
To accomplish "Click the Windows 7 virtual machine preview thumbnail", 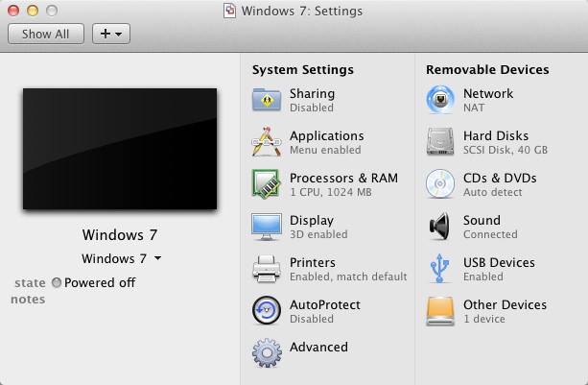I will (120, 149).
